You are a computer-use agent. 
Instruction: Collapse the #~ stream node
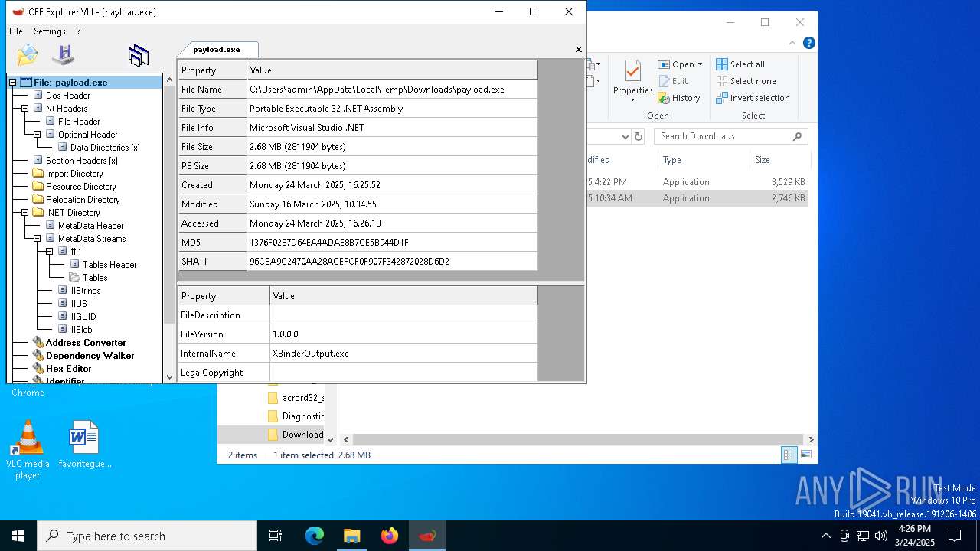tap(49, 252)
